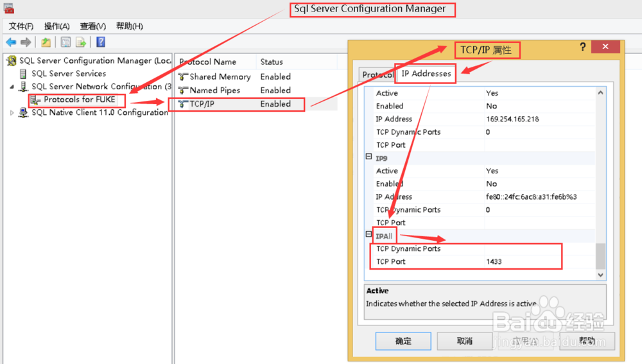Open the 查看(V) menu
The height and width of the screenshot is (364, 642).
[93, 26]
